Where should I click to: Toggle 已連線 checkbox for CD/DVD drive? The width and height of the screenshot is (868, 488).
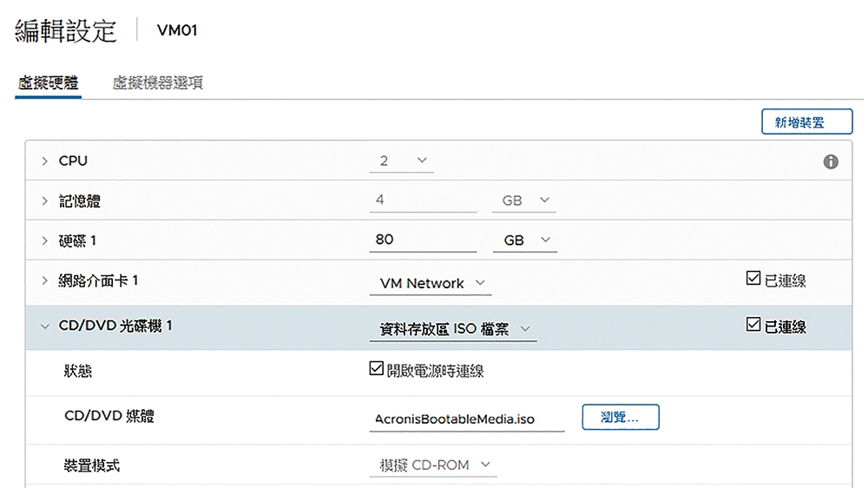click(753, 324)
